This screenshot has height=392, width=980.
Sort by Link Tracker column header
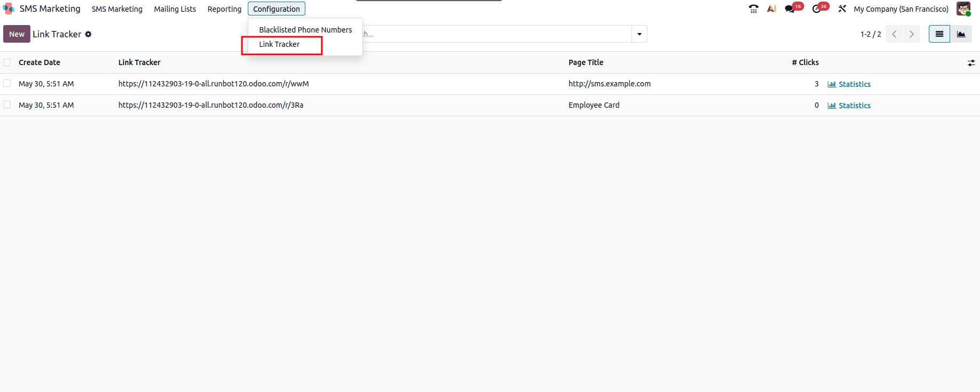point(139,62)
